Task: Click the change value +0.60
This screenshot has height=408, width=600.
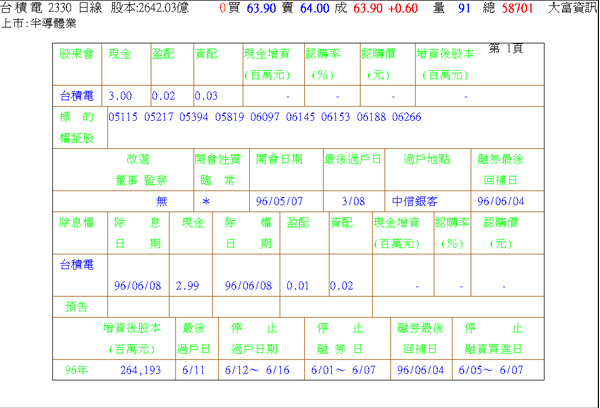Action: point(403,8)
